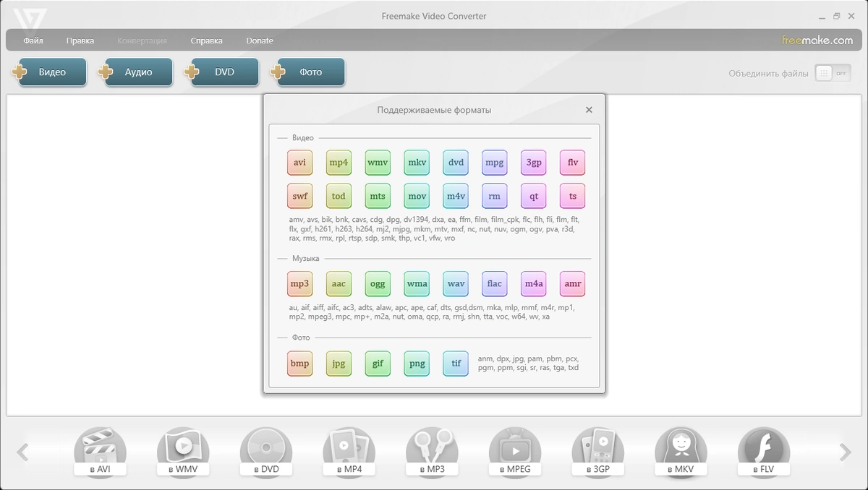Select the tod format icon

(339, 196)
